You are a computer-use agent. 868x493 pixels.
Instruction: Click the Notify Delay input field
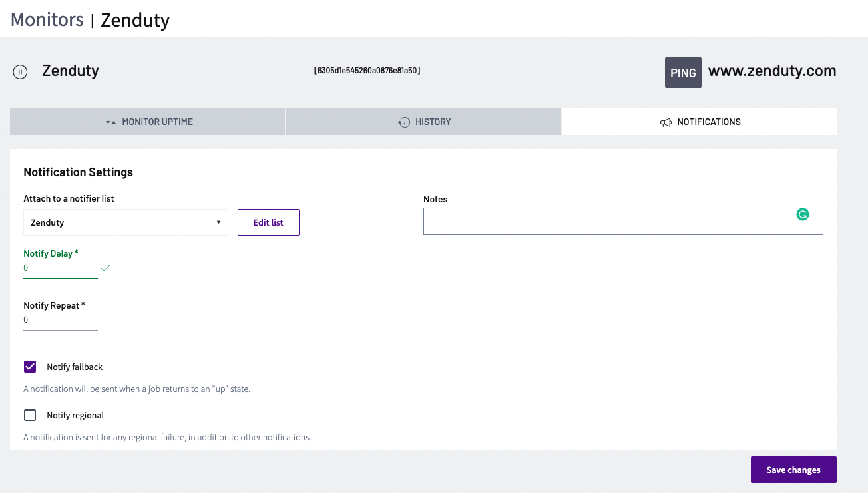61,269
